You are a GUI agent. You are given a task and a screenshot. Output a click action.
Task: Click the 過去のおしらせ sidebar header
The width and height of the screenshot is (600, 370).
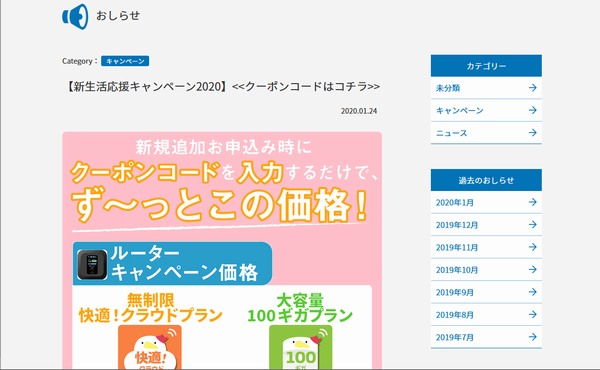[486, 180]
